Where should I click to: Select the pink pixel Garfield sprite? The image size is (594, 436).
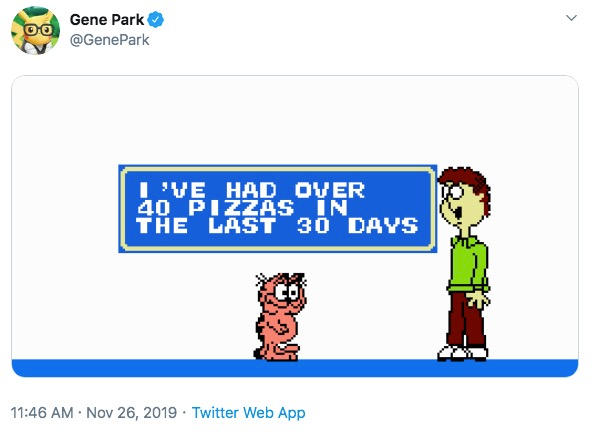point(280,317)
